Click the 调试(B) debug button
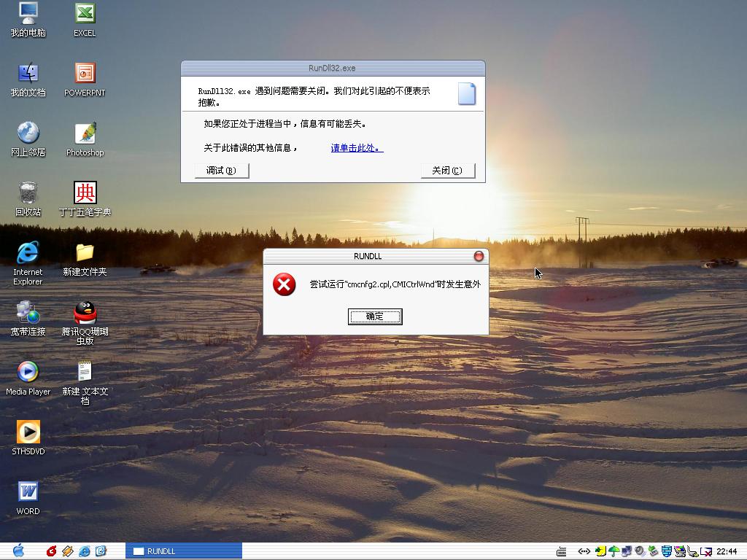Screen dimensions: 747x560 point(222,171)
